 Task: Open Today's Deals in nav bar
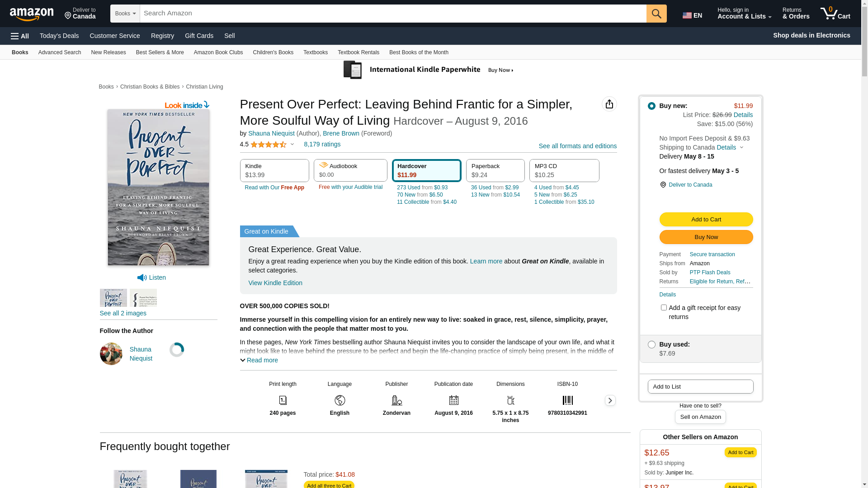[x=59, y=36]
